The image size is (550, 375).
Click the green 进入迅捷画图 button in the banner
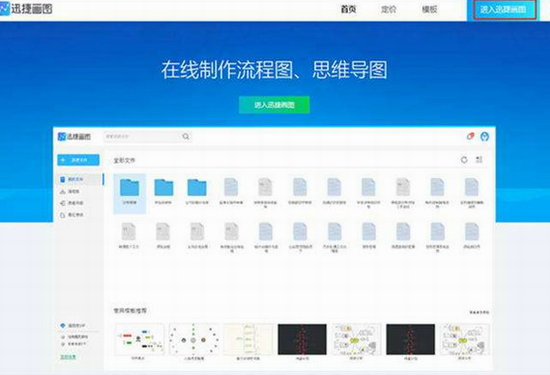click(x=274, y=105)
